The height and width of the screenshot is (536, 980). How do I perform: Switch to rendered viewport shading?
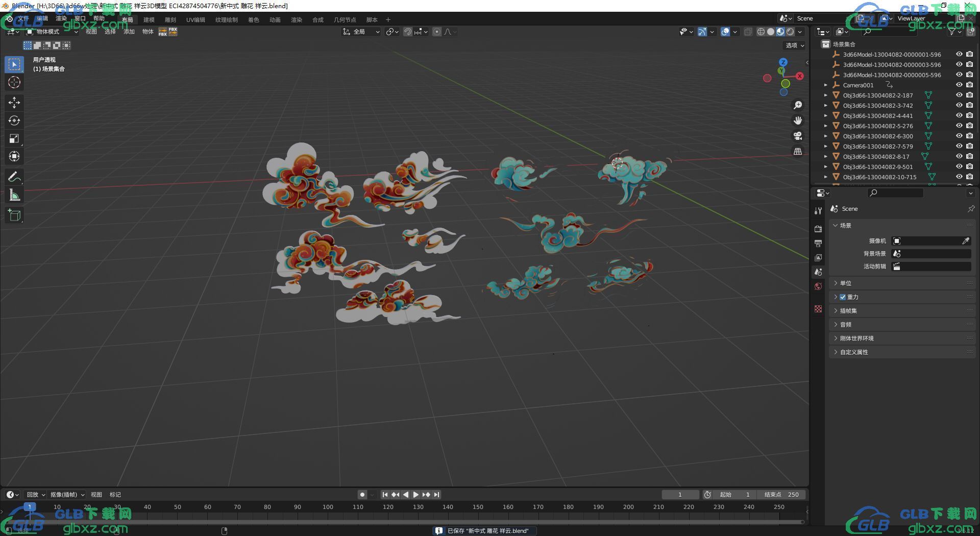pyautogui.click(x=790, y=32)
